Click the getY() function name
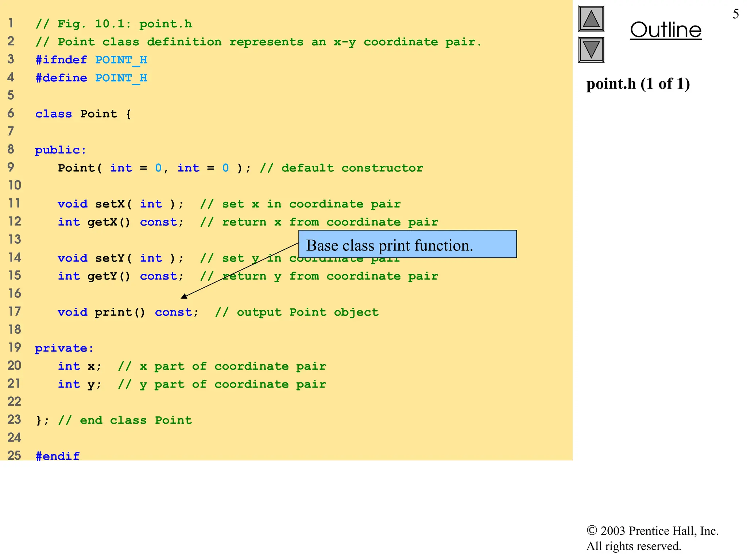 point(109,276)
